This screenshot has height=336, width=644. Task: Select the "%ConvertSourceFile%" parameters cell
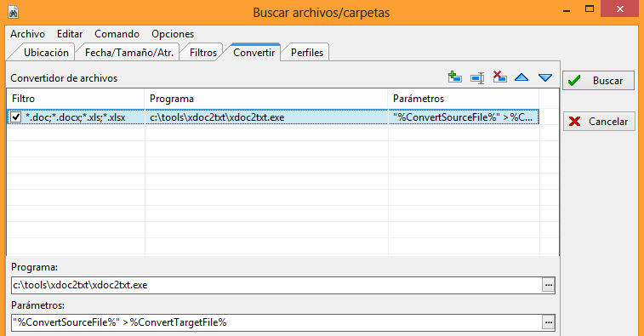pyautogui.click(x=464, y=117)
